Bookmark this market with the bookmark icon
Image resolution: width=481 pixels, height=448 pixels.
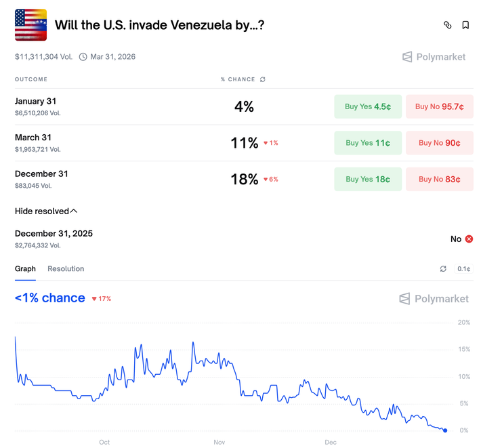(x=465, y=25)
